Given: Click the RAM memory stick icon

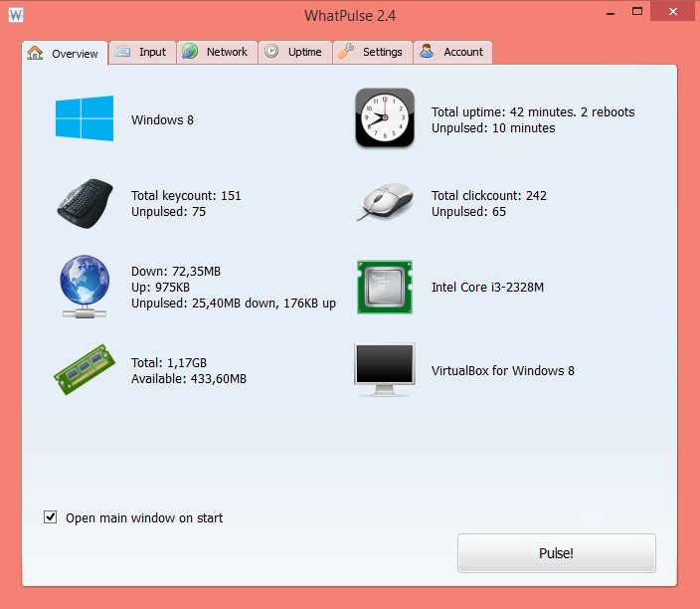Looking at the screenshot, I should coord(85,369).
